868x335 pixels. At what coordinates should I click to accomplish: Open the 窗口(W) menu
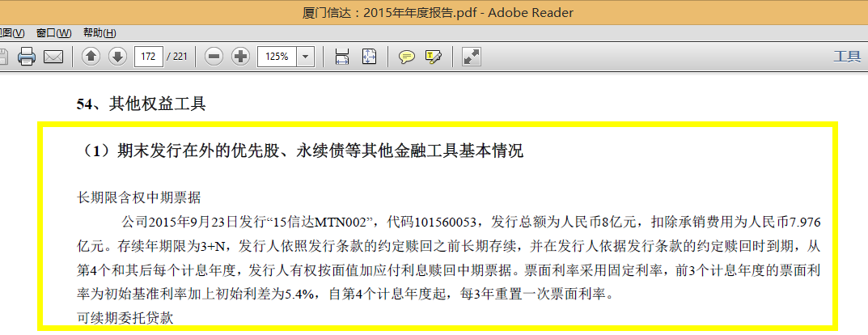pos(53,33)
